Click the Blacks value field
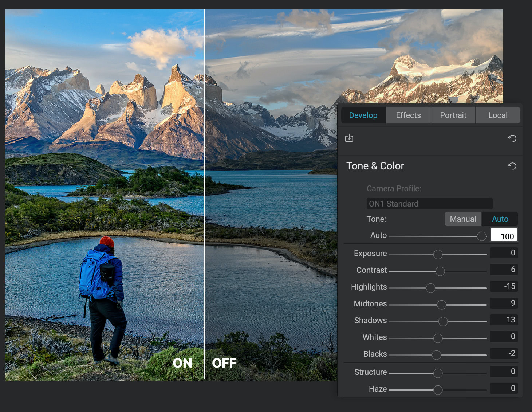532x412 pixels. click(x=504, y=353)
